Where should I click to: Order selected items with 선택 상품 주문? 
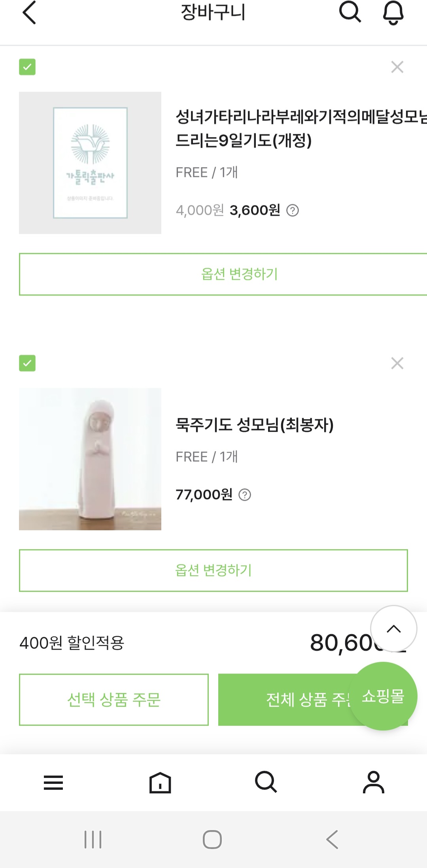point(114,700)
